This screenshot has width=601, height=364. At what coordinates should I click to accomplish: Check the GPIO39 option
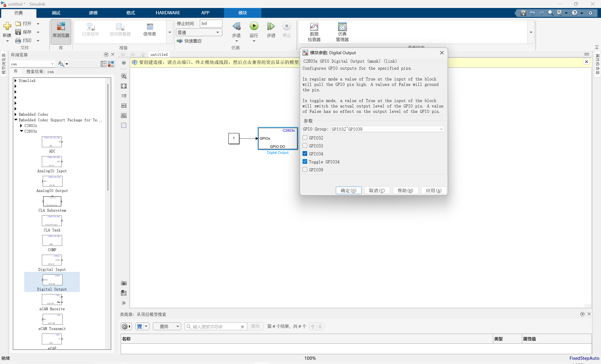click(305, 170)
